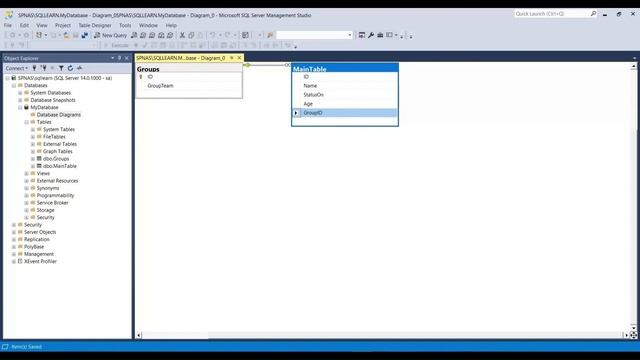This screenshot has height=360, width=640.
Task: Click the diagram horizontal scrollbar
Action: [x=382, y=335]
